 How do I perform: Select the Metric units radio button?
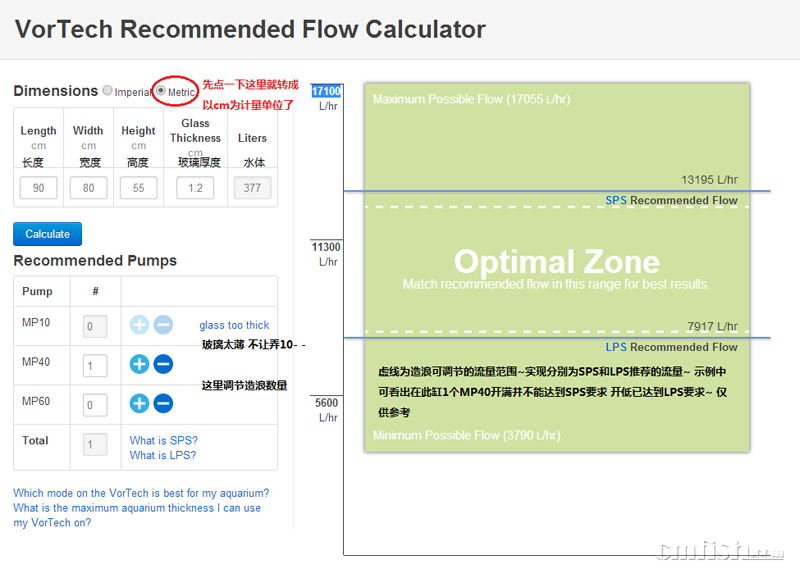[161, 91]
